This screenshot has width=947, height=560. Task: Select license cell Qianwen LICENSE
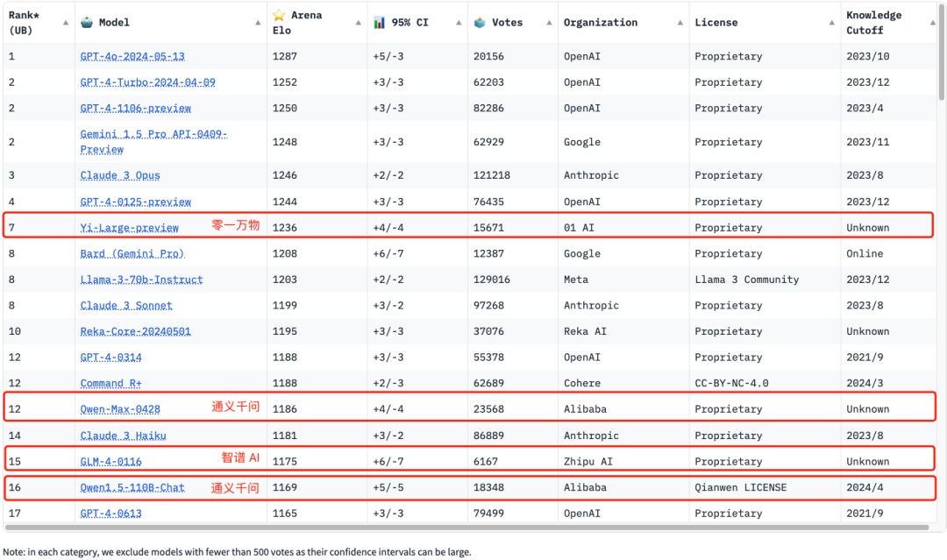click(740, 487)
